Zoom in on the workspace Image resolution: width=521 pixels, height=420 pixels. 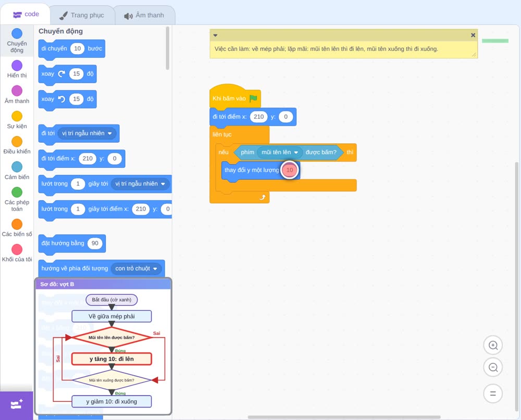(493, 345)
